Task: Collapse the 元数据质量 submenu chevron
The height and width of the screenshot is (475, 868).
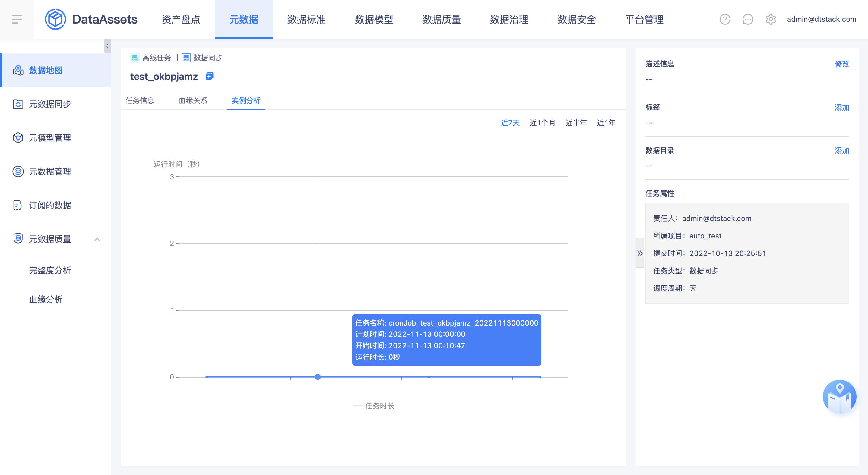Action: [x=97, y=239]
